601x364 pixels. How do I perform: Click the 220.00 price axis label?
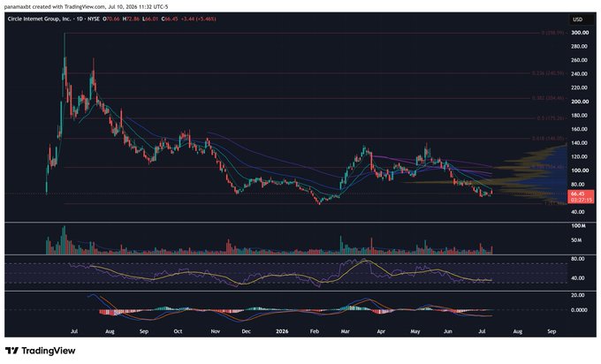pos(580,87)
